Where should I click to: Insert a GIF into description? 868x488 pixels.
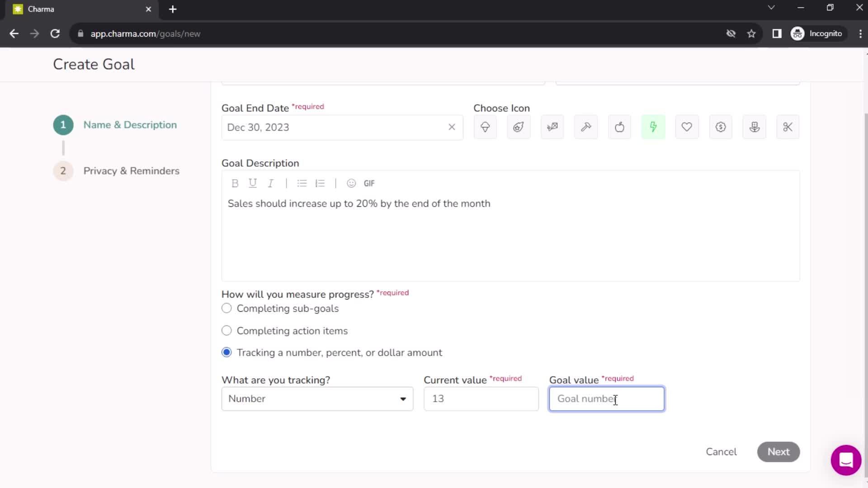370,183
